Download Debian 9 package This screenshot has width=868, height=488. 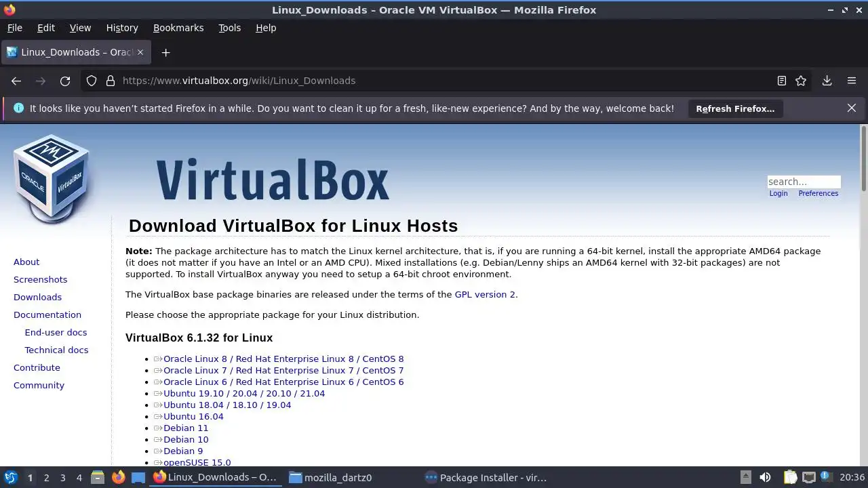[x=183, y=451]
